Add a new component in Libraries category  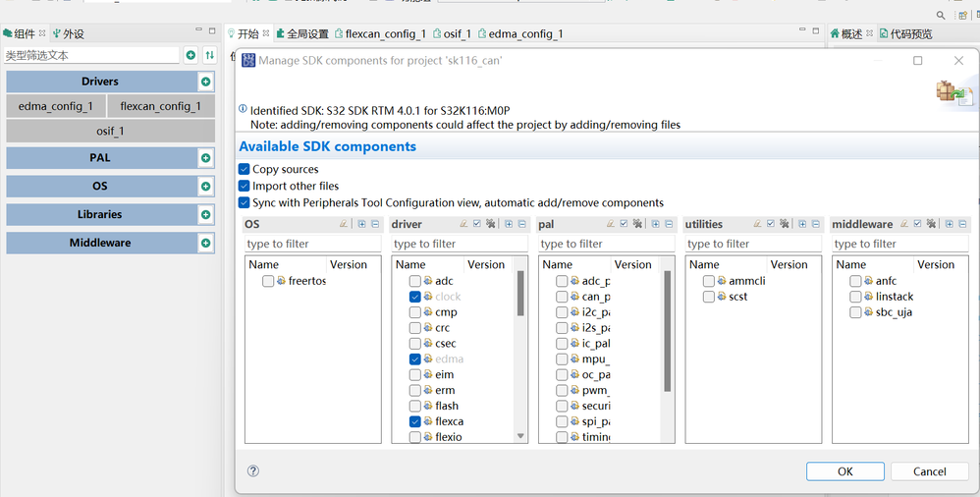205,214
